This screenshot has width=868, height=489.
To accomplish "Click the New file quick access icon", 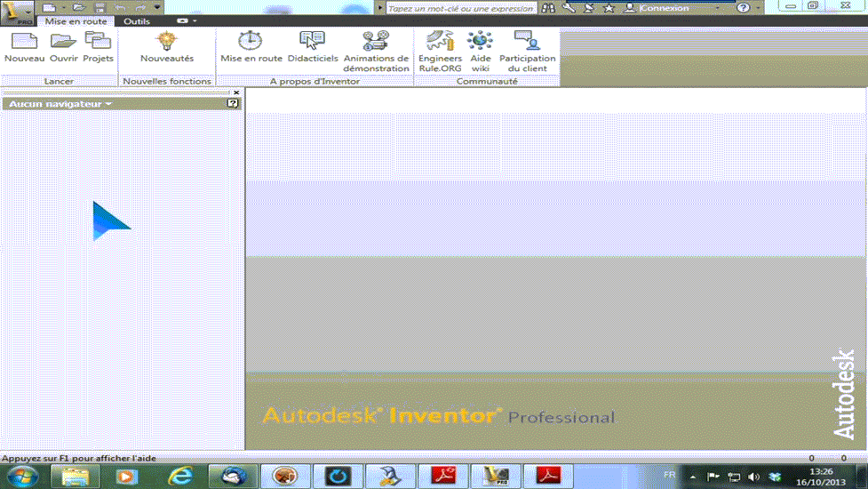I will tap(49, 8).
